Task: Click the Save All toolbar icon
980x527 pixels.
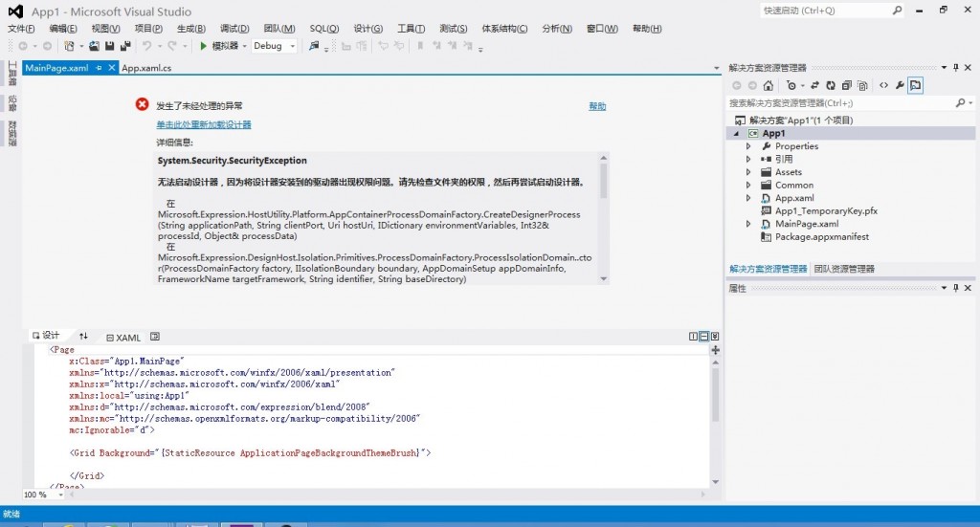Action: click(125, 46)
